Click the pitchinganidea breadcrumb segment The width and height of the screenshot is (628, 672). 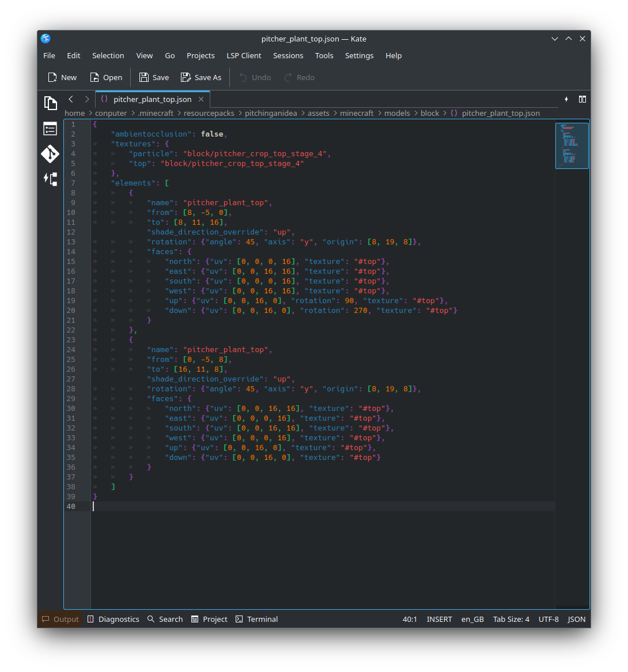(271, 113)
